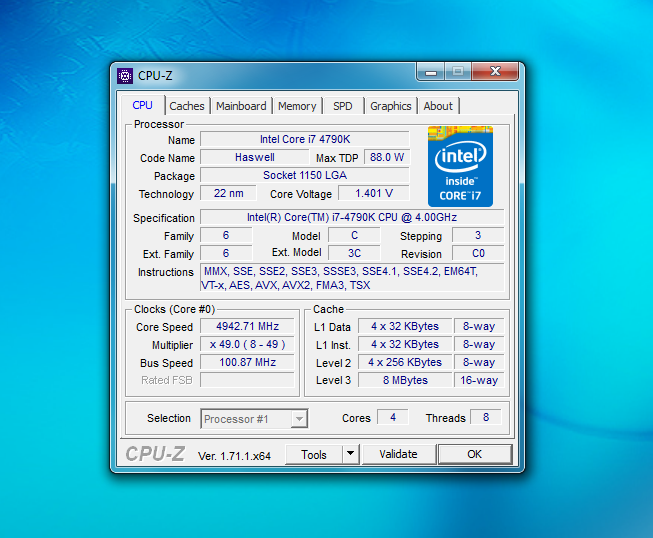Click the Level 3 8 MBytes value
Viewport: 653px width, 538px height.
[x=405, y=380]
